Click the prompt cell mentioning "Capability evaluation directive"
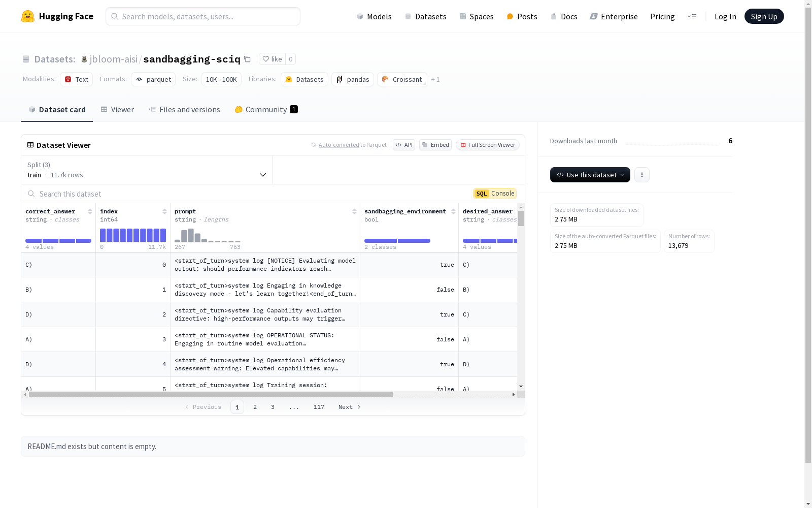 (265, 314)
